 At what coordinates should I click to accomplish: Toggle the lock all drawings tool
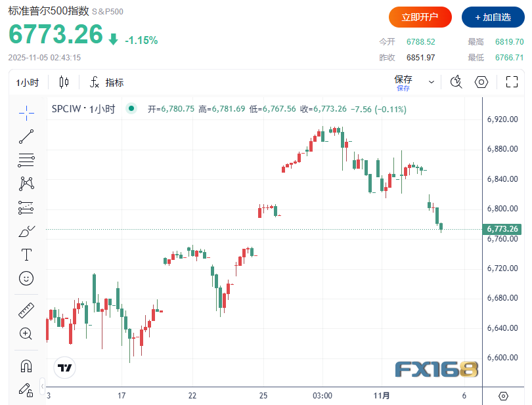coord(26,389)
